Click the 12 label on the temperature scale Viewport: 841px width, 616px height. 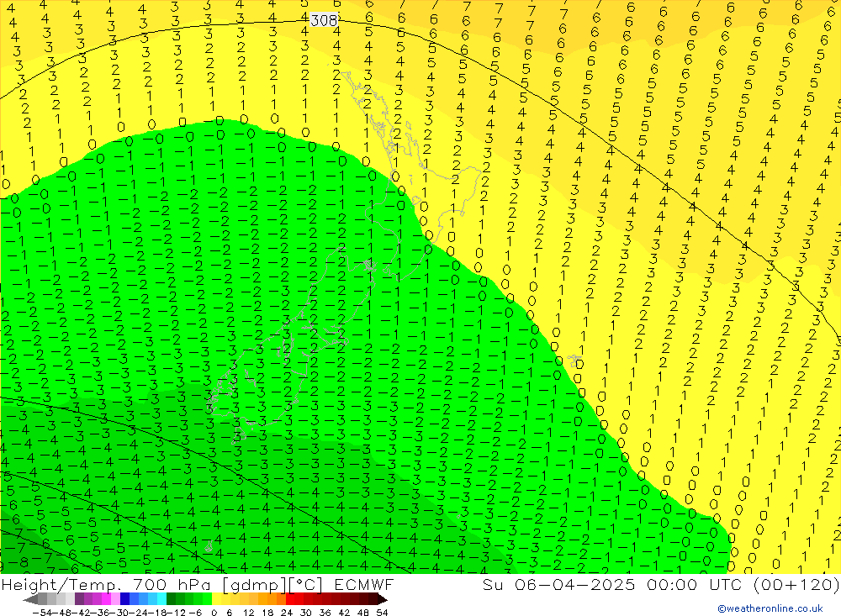pos(249,613)
